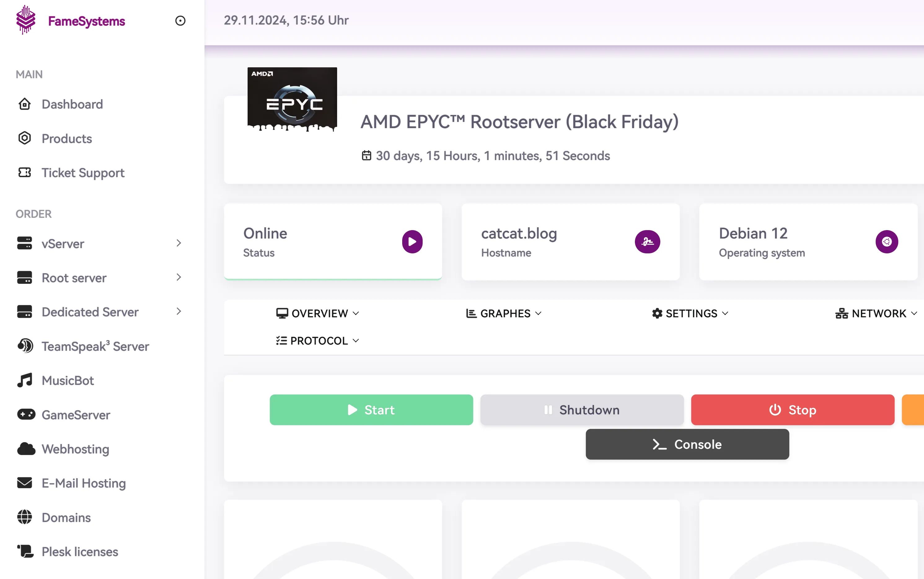Click the list icon next to PROTOCOL
Viewport: 924px width, 579px height.
[x=282, y=341]
